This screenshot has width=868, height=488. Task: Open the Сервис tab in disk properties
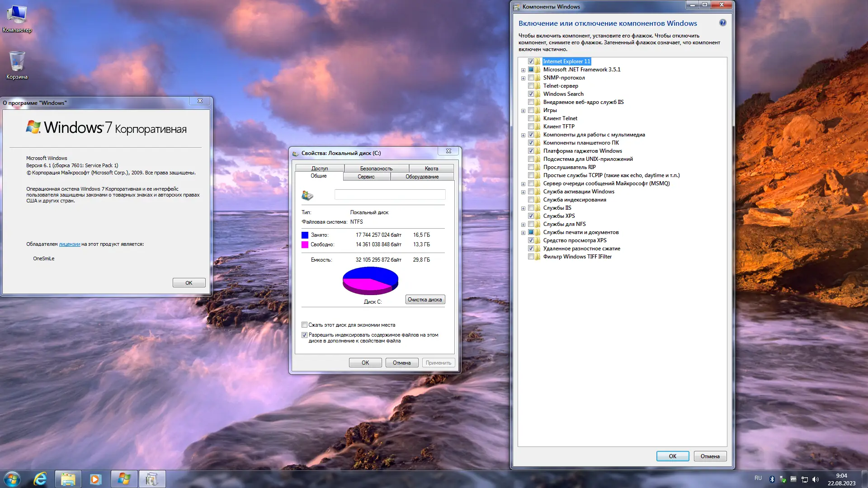[x=366, y=177]
